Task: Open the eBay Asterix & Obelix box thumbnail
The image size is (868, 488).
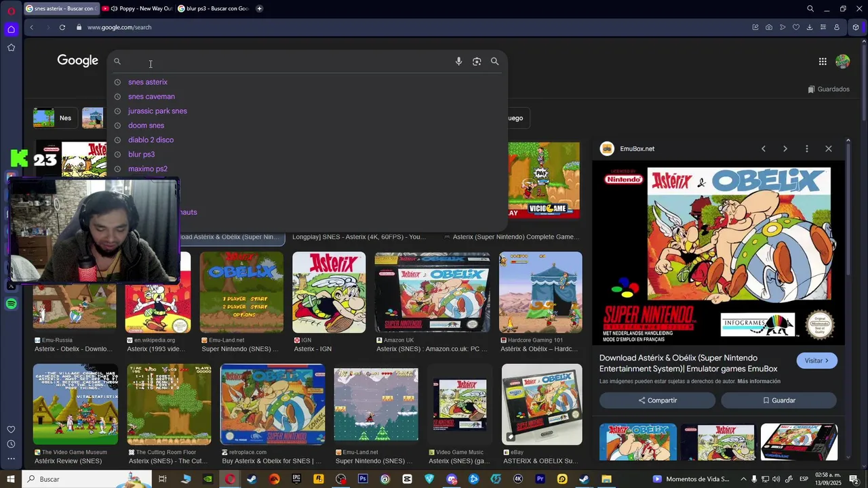Action: [542, 405]
